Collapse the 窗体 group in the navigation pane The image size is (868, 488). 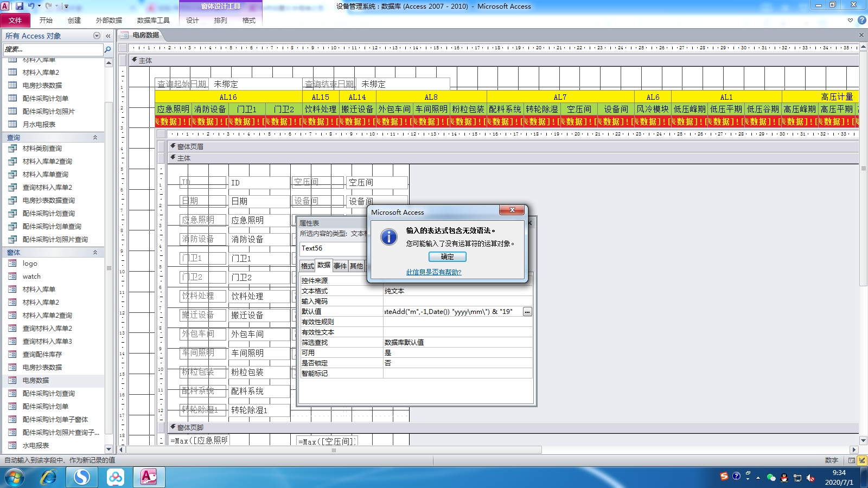[x=95, y=253]
